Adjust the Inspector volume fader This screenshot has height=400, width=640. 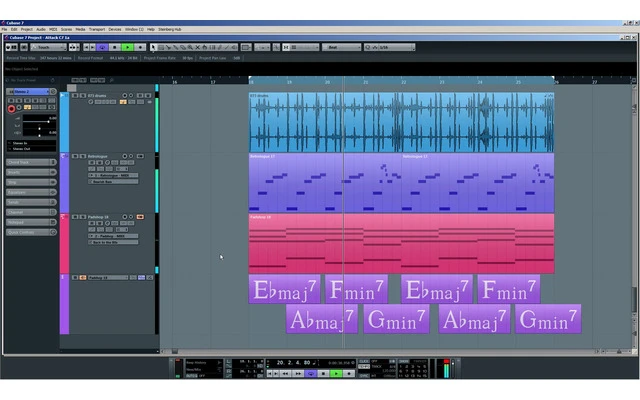40,121
